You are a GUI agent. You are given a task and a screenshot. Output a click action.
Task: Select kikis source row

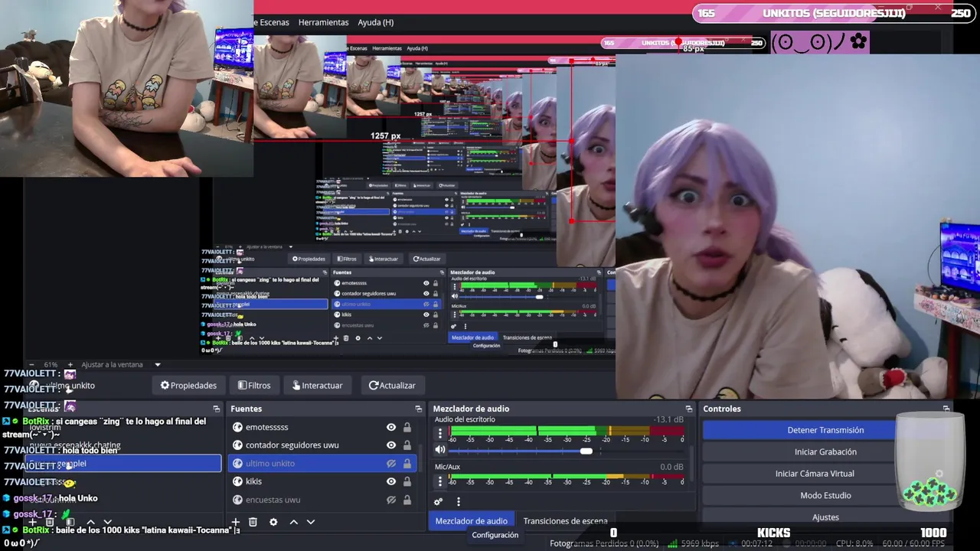click(x=322, y=481)
